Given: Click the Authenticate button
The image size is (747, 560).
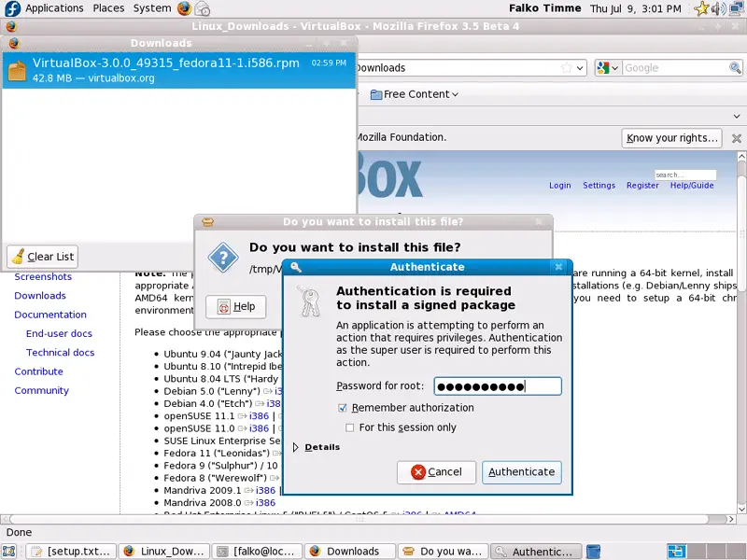Looking at the screenshot, I should tap(522, 472).
